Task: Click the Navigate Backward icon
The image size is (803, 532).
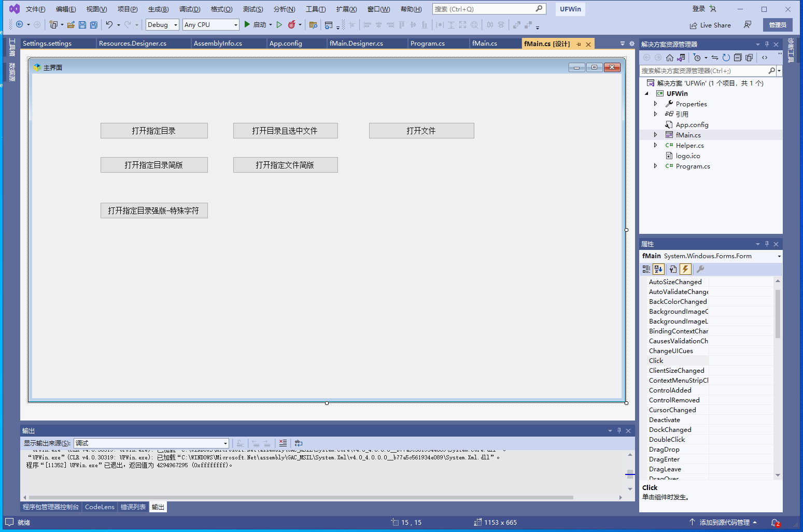Action: [x=20, y=25]
